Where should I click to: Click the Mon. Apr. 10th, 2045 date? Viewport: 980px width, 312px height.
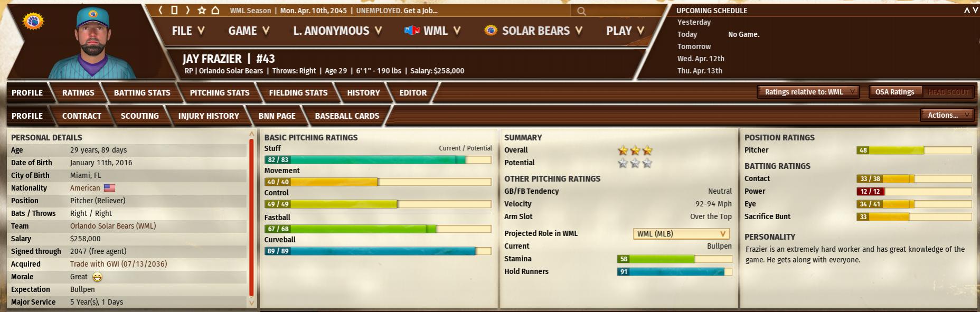coord(313,11)
